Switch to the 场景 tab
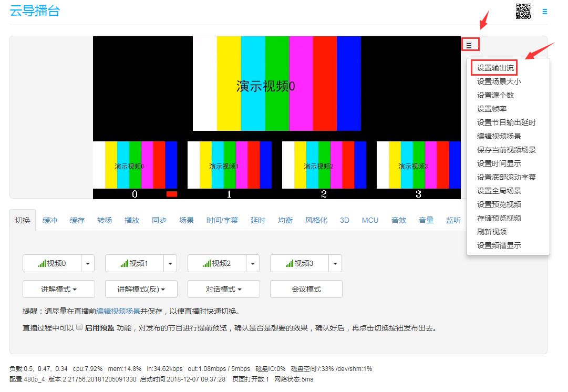This screenshot has width=568, height=392. click(x=187, y=220)
